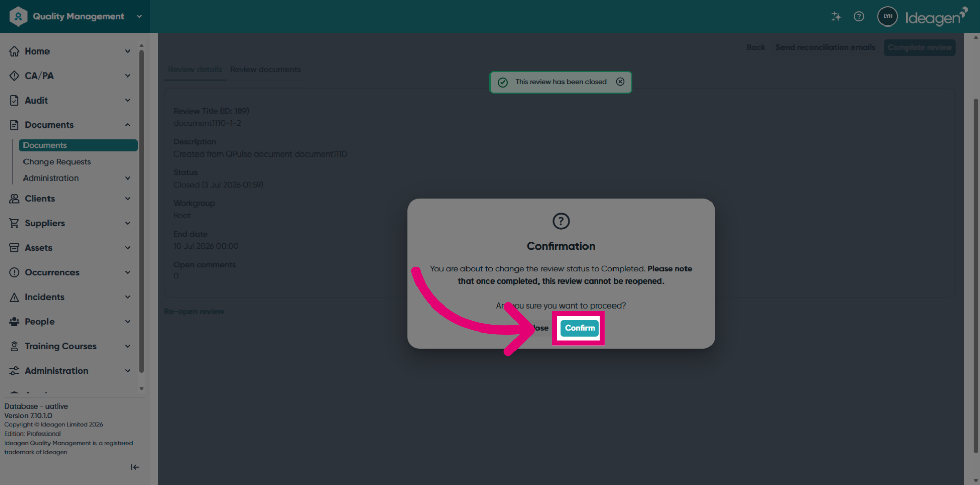Dismiss the review closed notification
980x485 pixels.
(x=620, y=82)
